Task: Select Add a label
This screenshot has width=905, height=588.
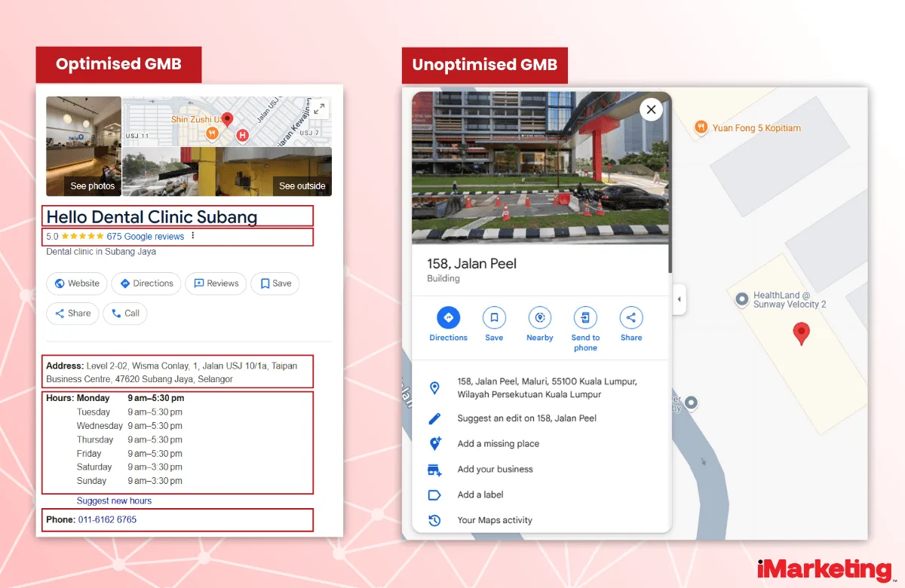Action: 480,495
